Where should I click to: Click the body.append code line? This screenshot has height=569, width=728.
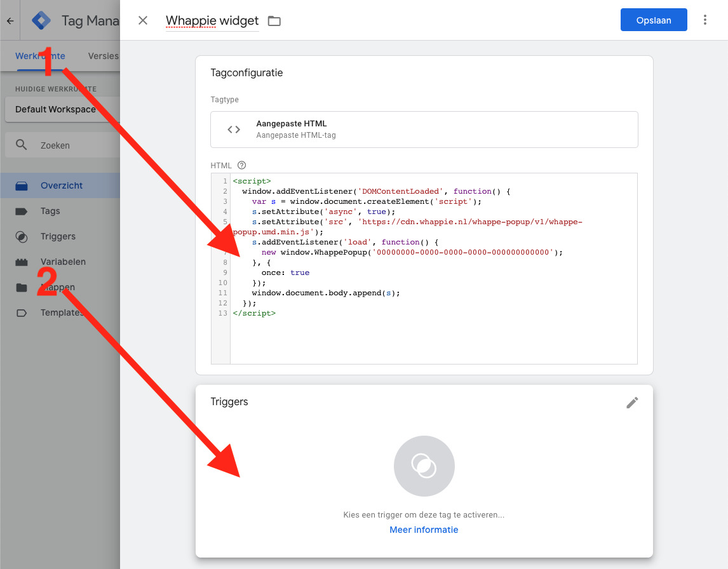[325, 293]
